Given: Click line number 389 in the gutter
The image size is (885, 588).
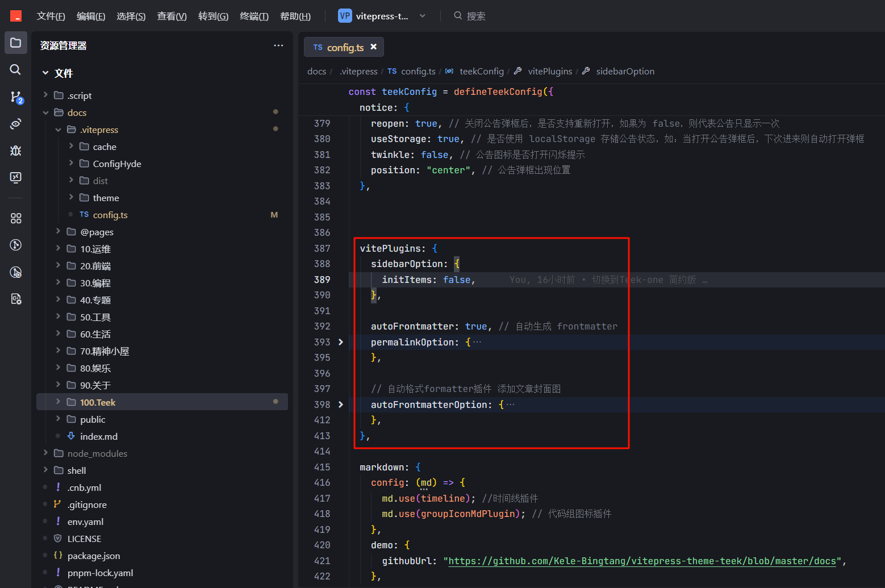Looking at the screenshot, I should click(322, 280).
